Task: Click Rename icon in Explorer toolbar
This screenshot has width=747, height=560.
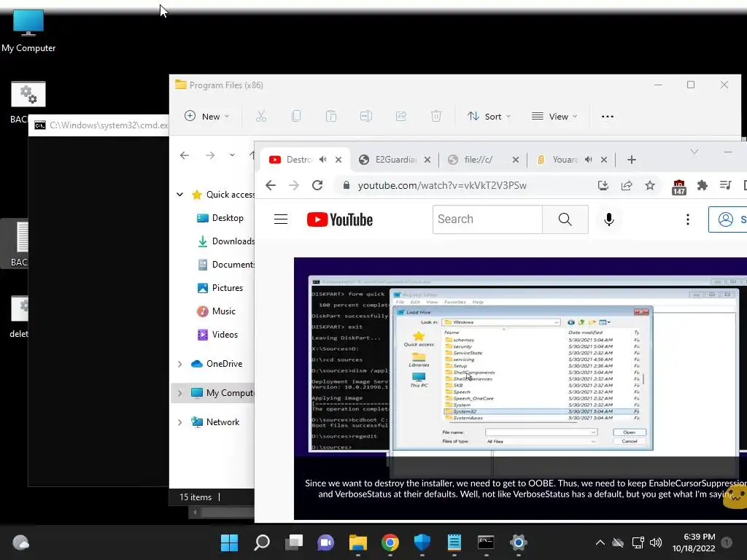Action: pos(366,116)
